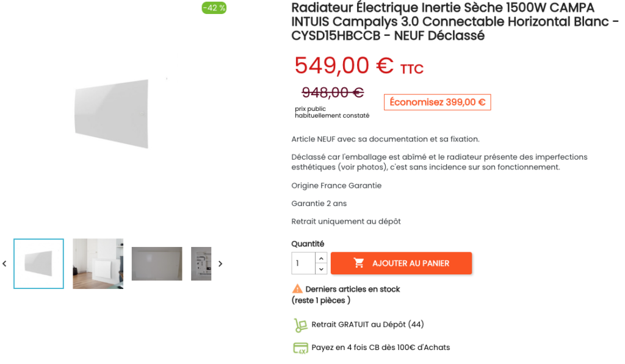Image resolution: width=625 pixels, height=364 pixels.
Task: Focus the Quantité input field
Action: tap(303, 263)
